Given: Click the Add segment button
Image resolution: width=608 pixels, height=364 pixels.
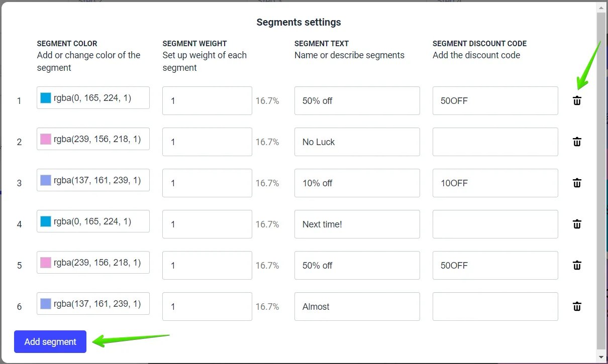Looking at the screenshot, I should coord(50,341).
